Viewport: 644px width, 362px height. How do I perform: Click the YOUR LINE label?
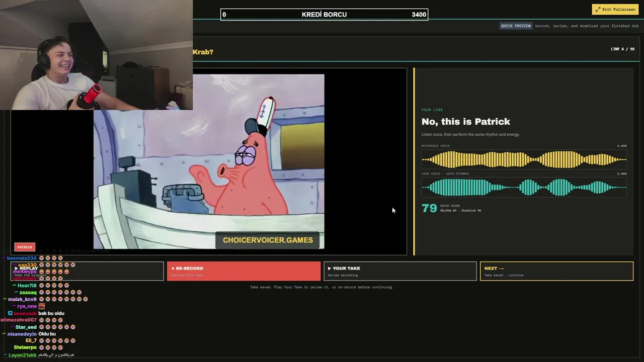432,110
